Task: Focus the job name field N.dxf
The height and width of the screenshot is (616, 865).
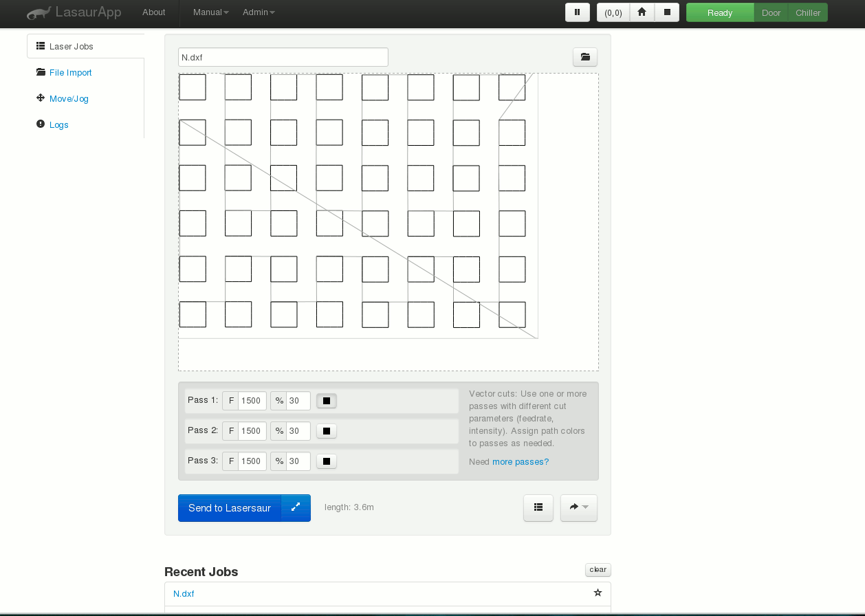Action: tap(283, 57)
